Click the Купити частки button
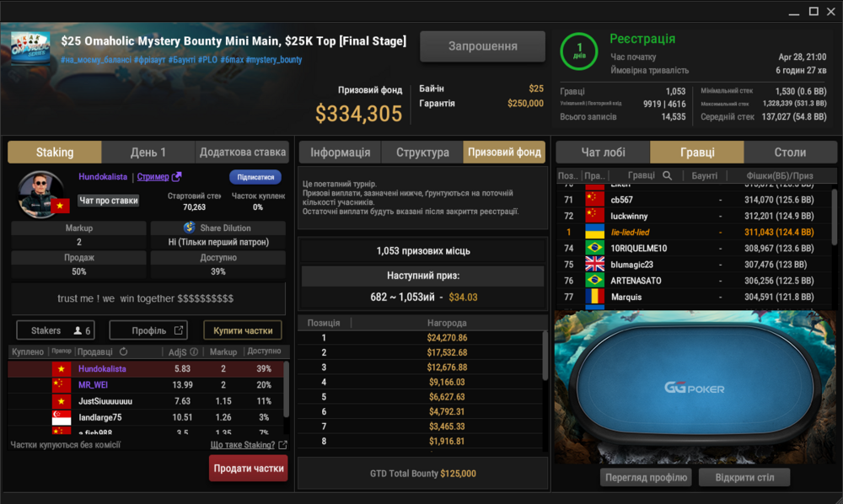 (243, 330)
